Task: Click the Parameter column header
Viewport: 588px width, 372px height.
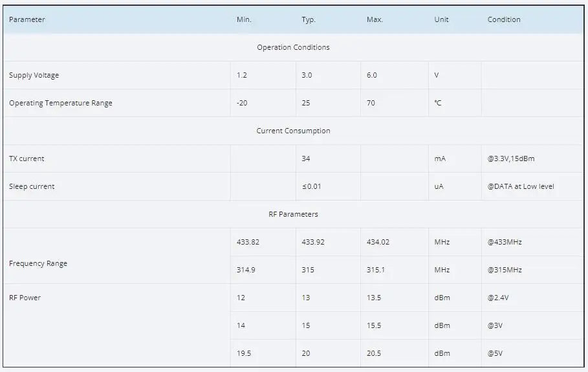Action: [x=27, y=19]
